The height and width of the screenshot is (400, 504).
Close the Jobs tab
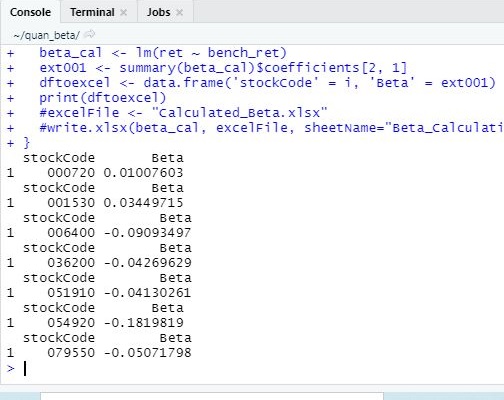pos(180,13)
